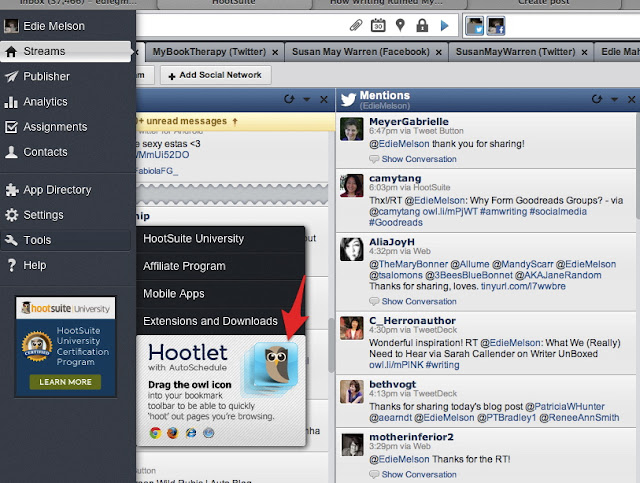Open C_Herronauthor's avatar thumbnail
Screen dimensions: 640x483
[352, 328]
